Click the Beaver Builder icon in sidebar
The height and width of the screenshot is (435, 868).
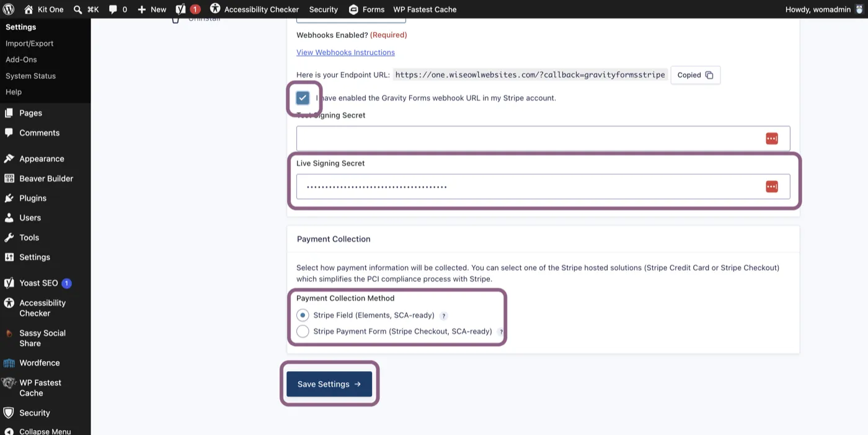click(x=9, y=178)
